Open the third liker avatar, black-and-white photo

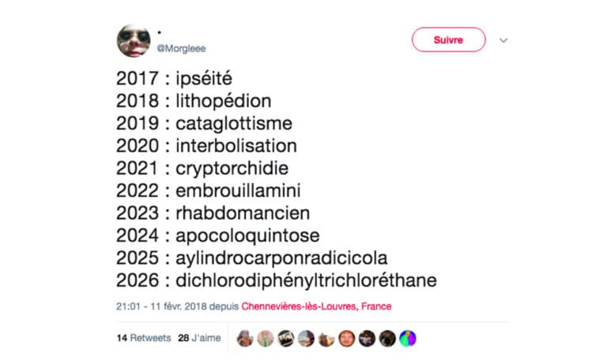[x=286, y=338]
